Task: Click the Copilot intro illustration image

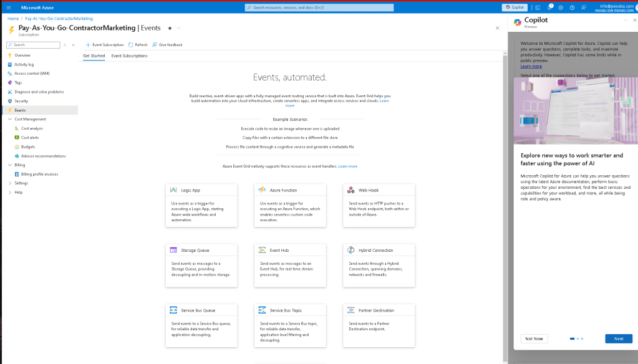Action: click(x=576, y=110)
